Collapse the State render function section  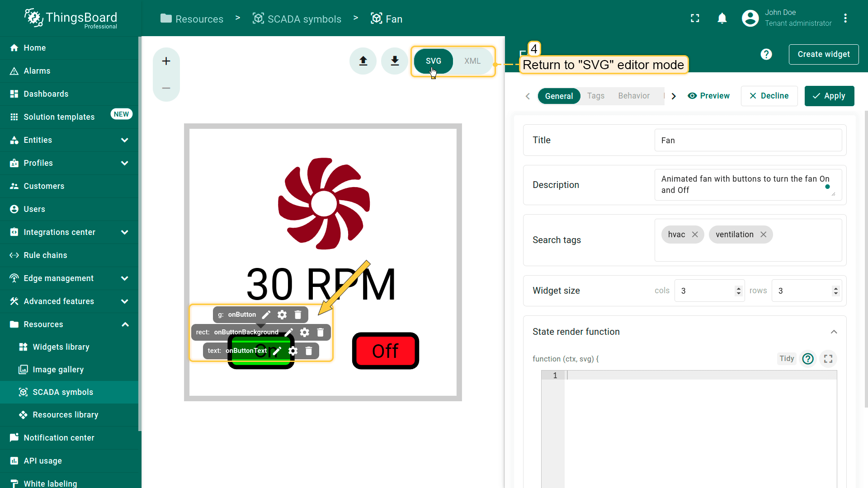[834, 332]
